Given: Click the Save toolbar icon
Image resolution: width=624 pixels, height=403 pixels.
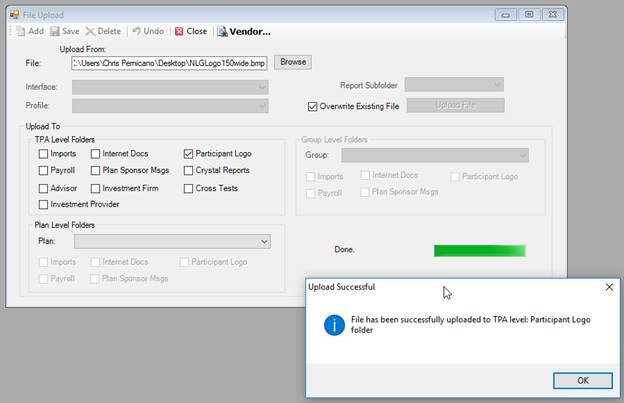Looking at the screenshot, I should pyautogui.click(x=55, y=31).
